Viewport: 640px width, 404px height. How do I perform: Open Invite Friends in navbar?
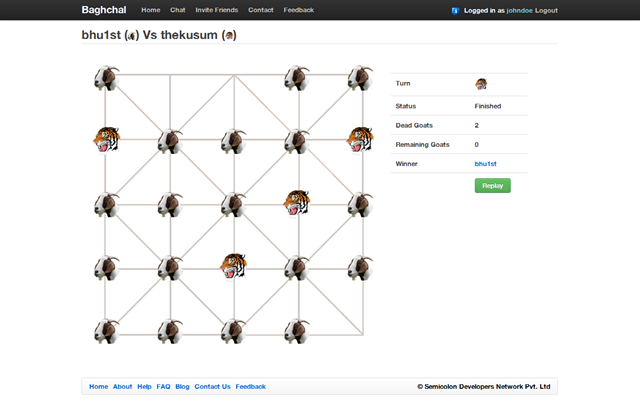(x=217, y=10)
